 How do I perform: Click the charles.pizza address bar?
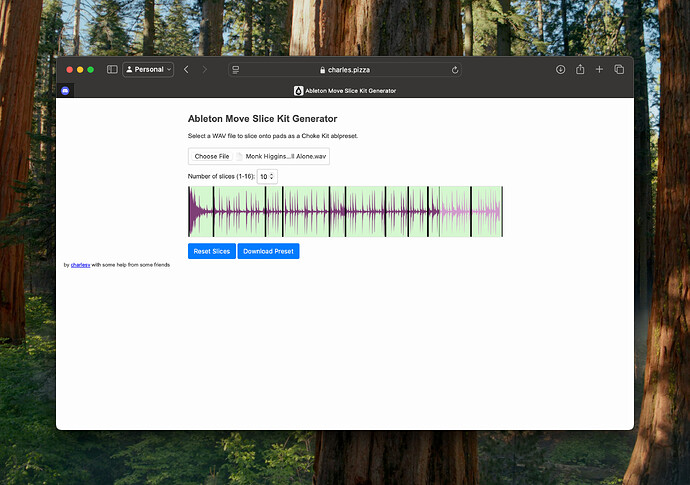point(345,70)
